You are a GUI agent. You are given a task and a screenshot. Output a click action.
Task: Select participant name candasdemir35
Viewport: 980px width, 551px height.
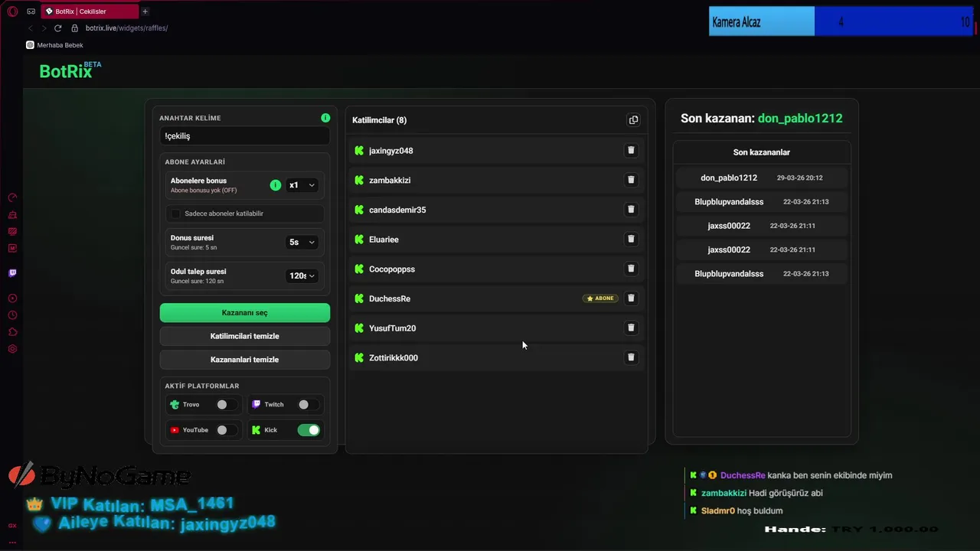[x=397, y=210]
